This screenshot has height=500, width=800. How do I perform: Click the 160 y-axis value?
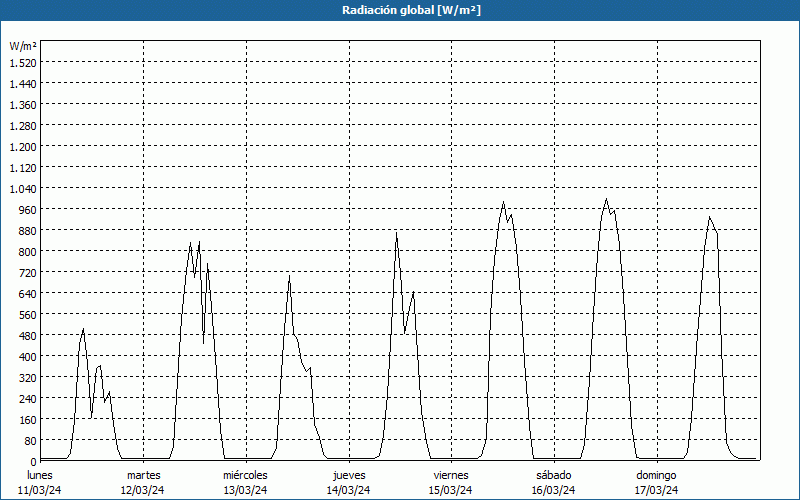coord(29,419)
